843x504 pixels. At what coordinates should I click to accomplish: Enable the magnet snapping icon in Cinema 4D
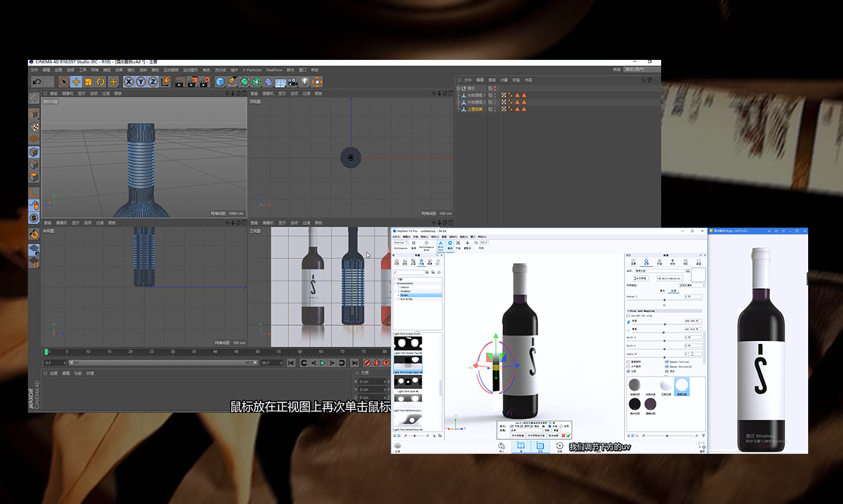tap(33, 235)
